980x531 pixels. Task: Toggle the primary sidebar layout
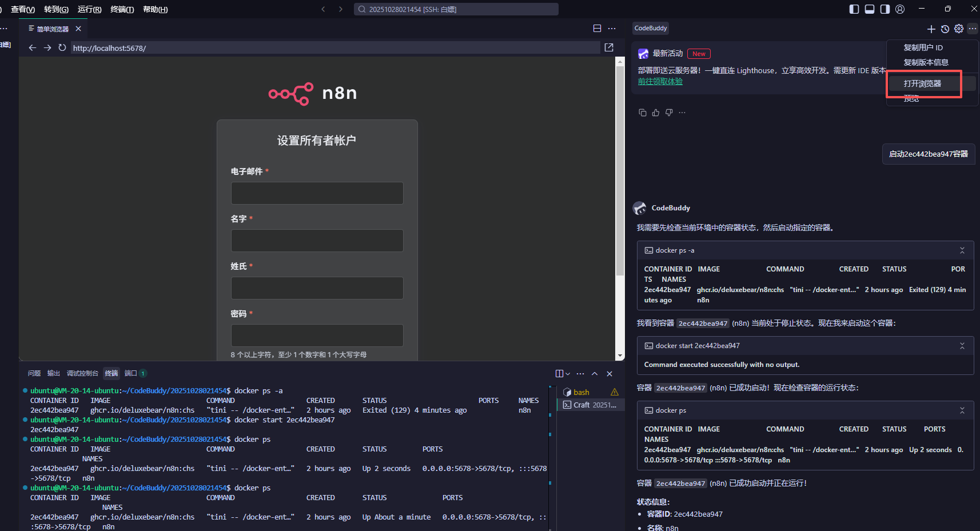point(854,9)
